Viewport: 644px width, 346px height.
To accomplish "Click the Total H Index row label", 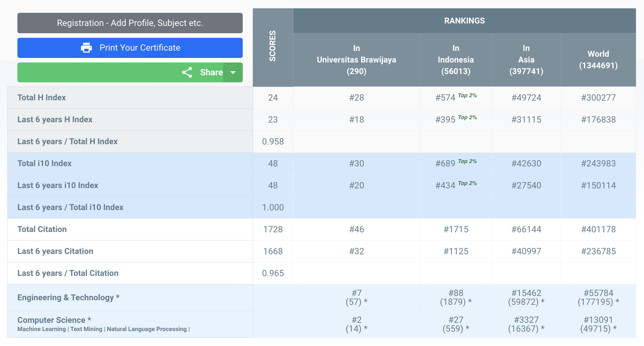I will (41, 98).
